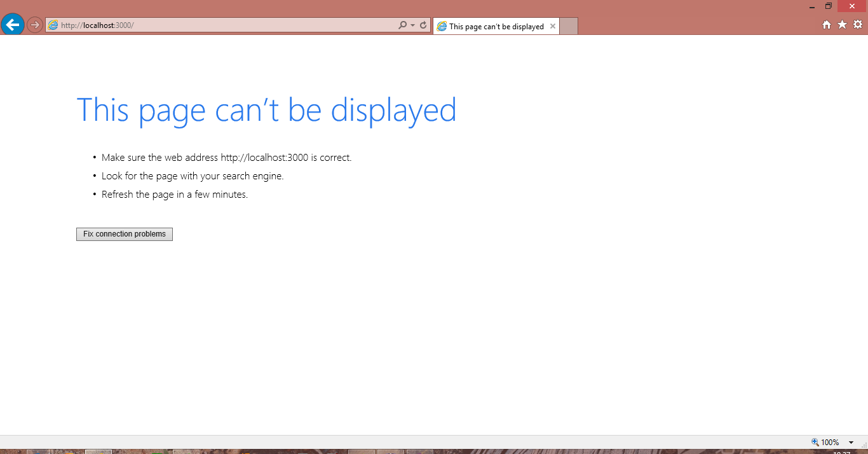Click the heading 'This page can't be displayed'

[266, 110]
